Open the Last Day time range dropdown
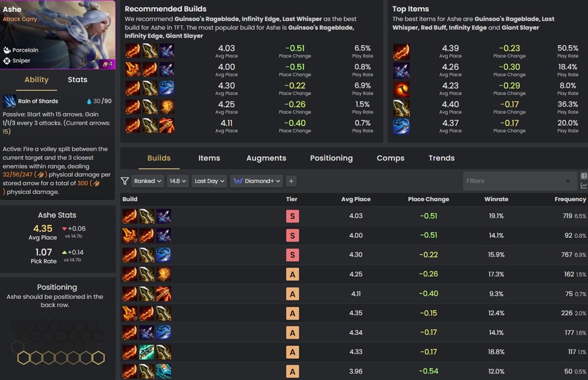Viewport: 588px width, 380px height. (x=209, y=181)
